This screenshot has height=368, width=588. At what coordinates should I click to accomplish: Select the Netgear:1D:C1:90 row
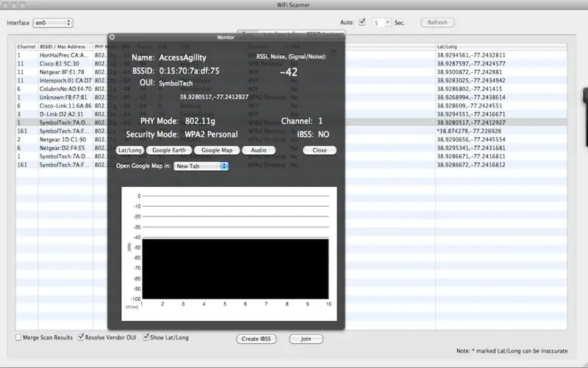click(291, 139)
